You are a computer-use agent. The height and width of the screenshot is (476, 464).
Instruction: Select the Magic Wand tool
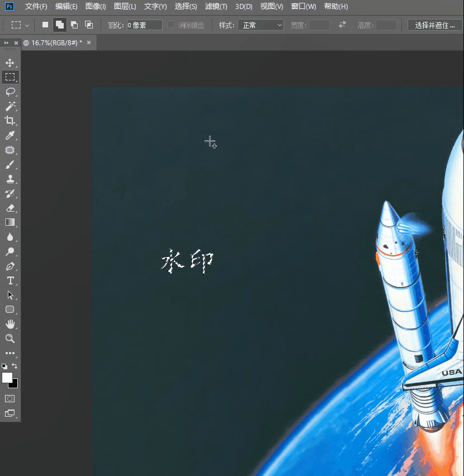click(x=10, y=106)
